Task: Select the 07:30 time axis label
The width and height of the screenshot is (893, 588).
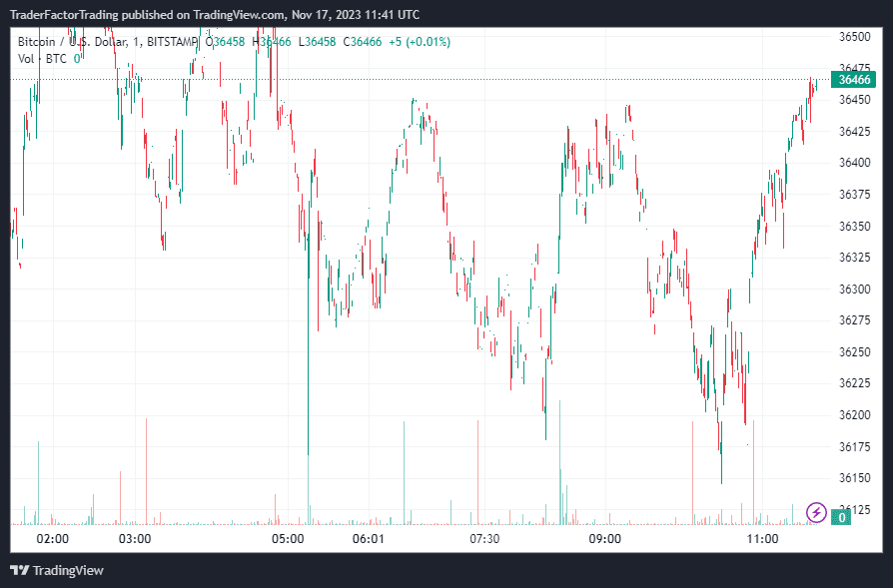Action: click(484, 539)
